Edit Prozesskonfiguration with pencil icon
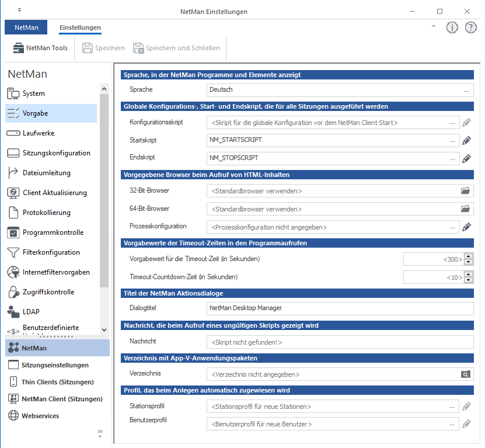 pyautogui.click(x=466, y=227)
